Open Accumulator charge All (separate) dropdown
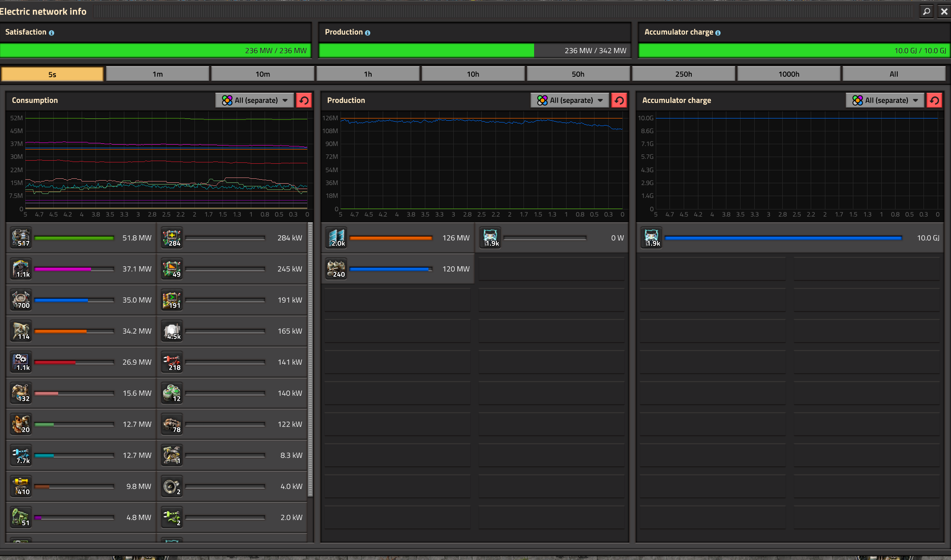This screenshot has width=951, height=560. click(885, 100)
